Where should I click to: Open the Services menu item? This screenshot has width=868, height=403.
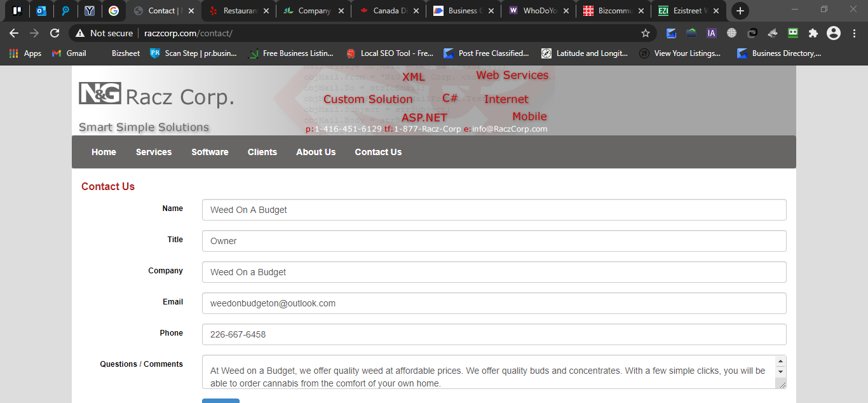click(x=154, y=152)
